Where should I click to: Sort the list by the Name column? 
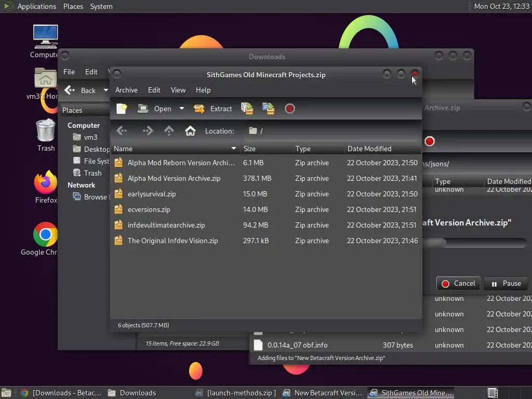[x=175, y=149]
